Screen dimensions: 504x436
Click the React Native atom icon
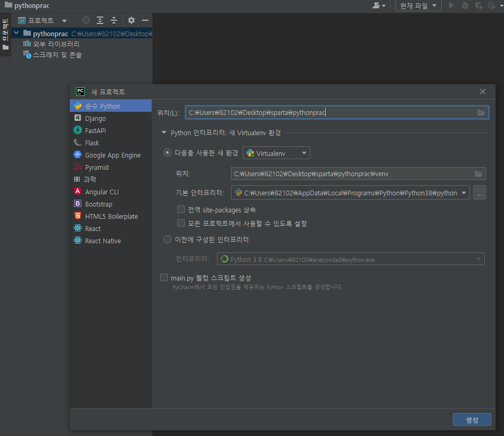(x=78, y=241)
